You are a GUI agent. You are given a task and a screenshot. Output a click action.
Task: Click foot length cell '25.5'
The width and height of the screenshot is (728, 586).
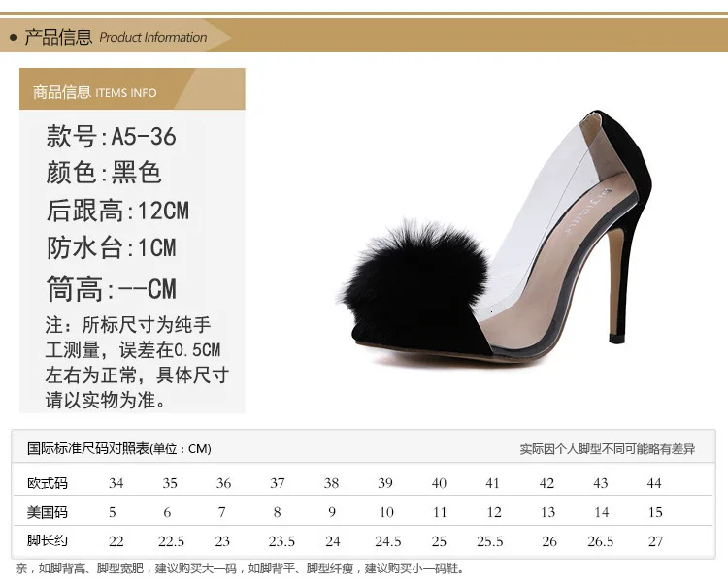click(x=490, y=541)
